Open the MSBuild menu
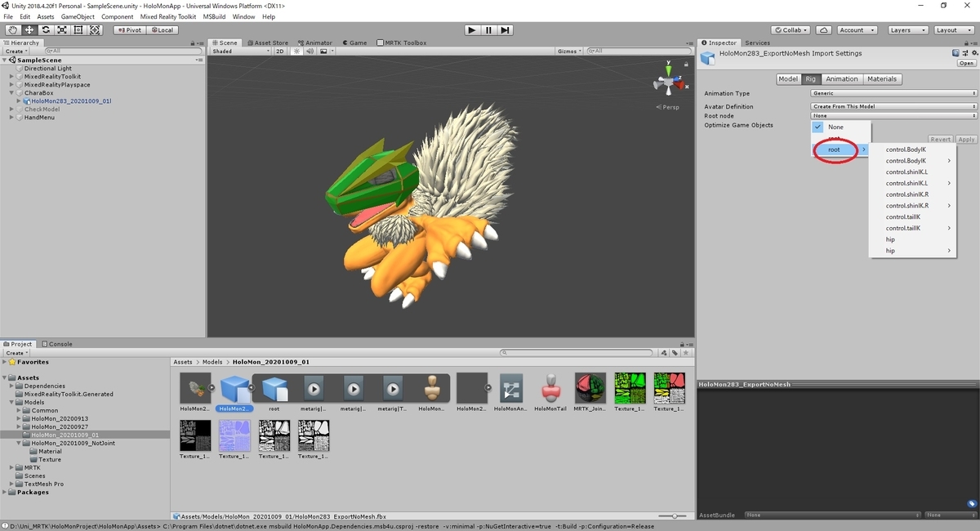This screenshot has height=531, width=980. [214, 16]
